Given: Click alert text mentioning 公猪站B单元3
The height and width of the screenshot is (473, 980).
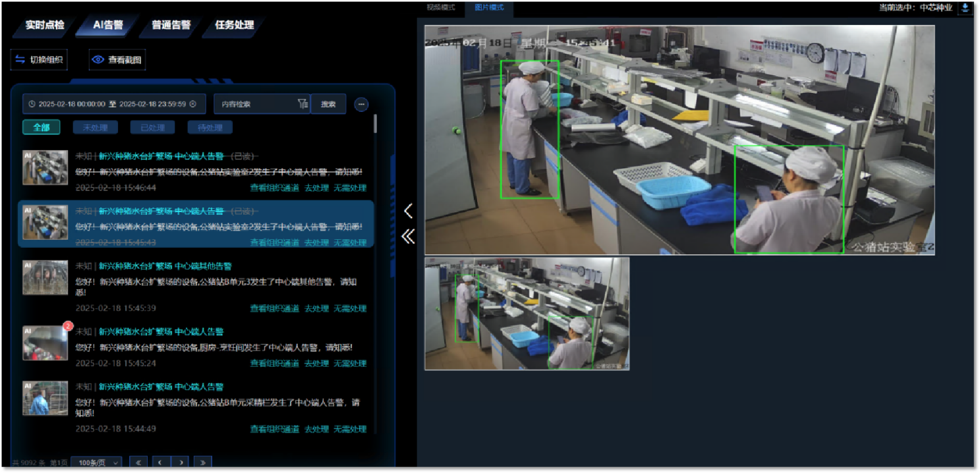Looking at the screenshot, I should [x=216, y=287].
